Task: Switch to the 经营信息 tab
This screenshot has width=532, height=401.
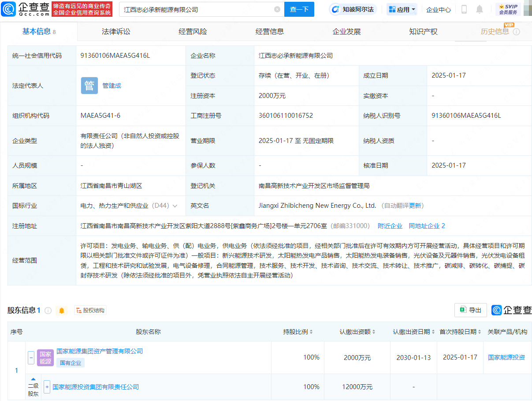Action: (x=270, y=31)
